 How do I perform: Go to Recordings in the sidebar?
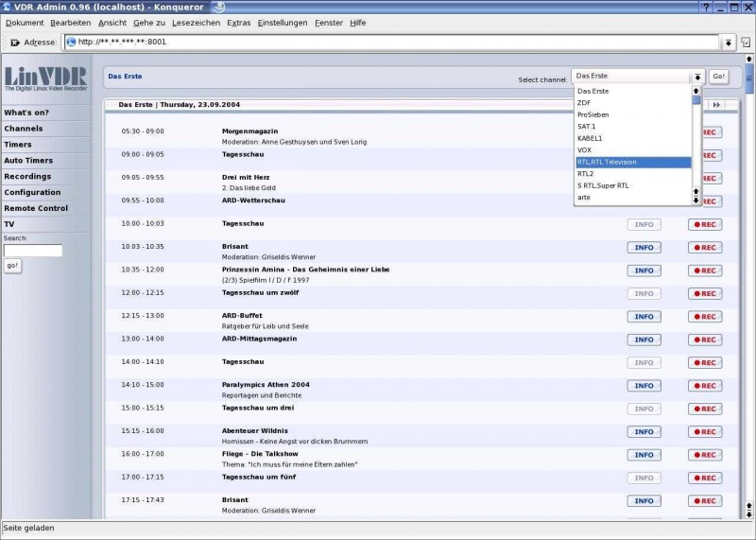[27, 176]
